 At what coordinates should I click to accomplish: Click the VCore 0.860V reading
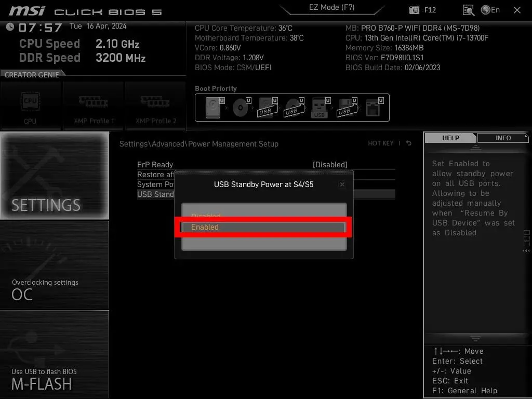218,48
